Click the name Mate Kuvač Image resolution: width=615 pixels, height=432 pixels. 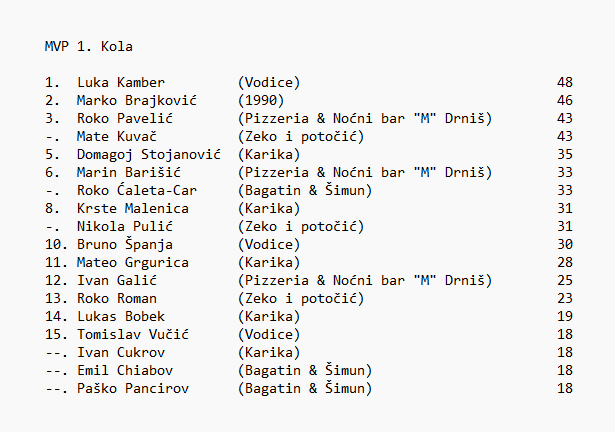(117, 136)
